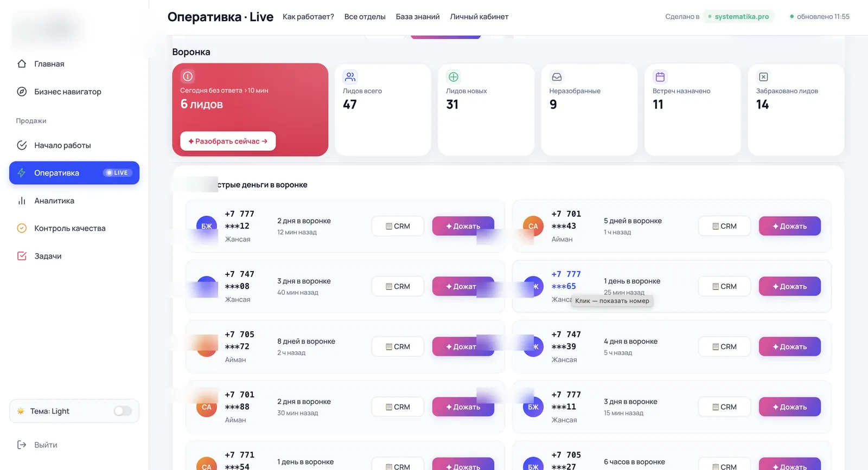Click the Неразобранные stat card with 9
The width and height of the screenshot is (868, 470).
click(x=589, y=110)
